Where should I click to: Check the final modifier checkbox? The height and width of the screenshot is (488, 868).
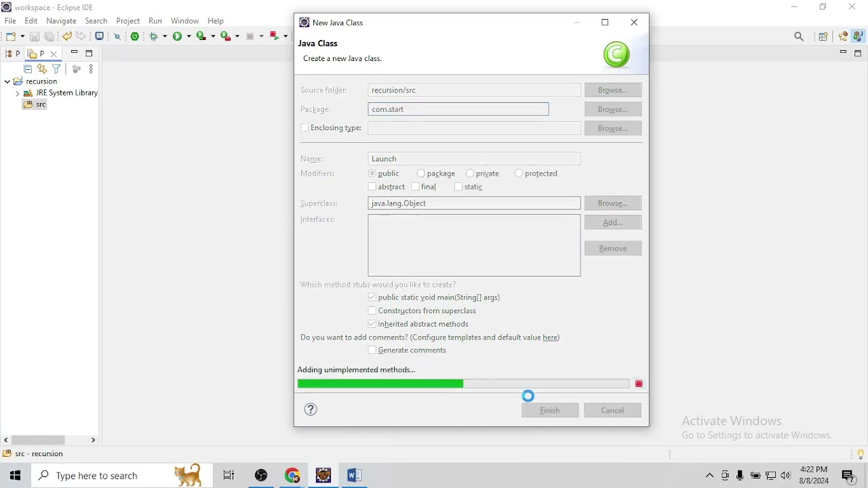[x=416, y=187]
